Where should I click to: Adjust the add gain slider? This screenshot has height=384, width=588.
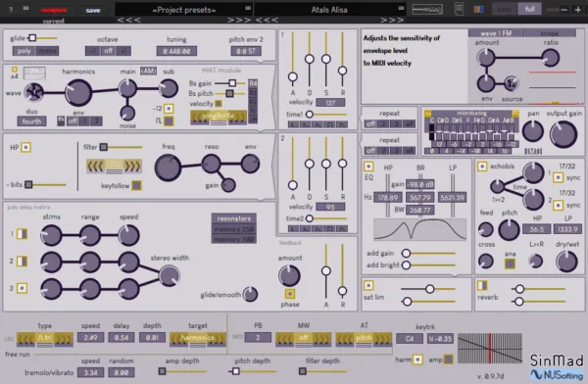click(x=428, y=254)
